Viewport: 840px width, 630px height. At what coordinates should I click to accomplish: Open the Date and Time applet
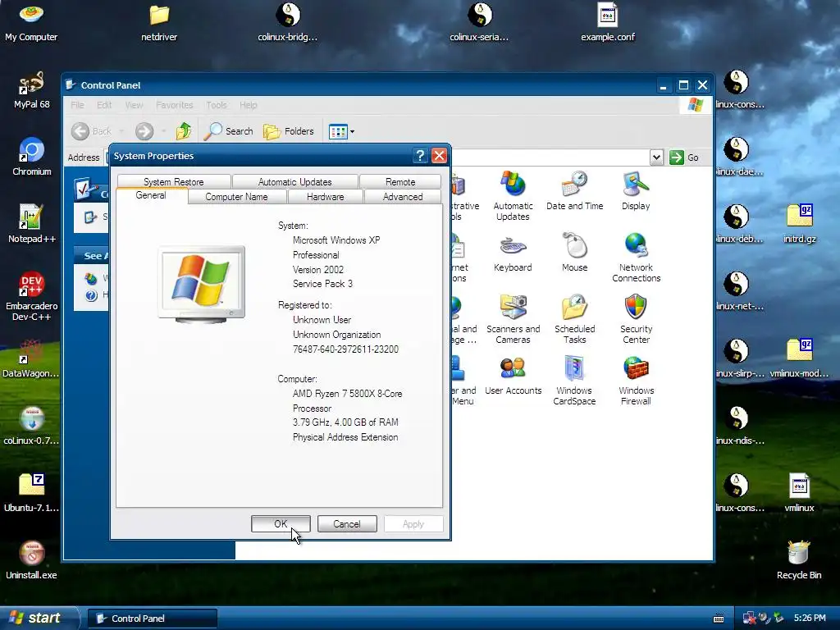(x=574, y=190)
